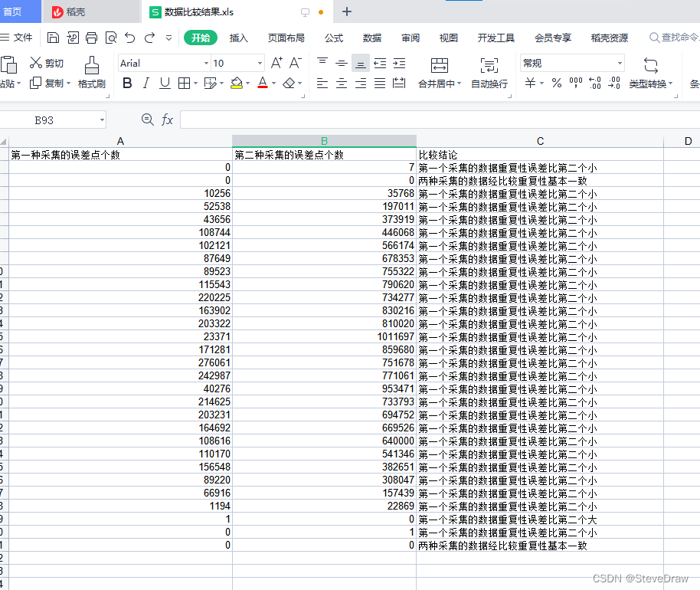Apply thousands separator format

pyautogui.click(x=576, y=83)
